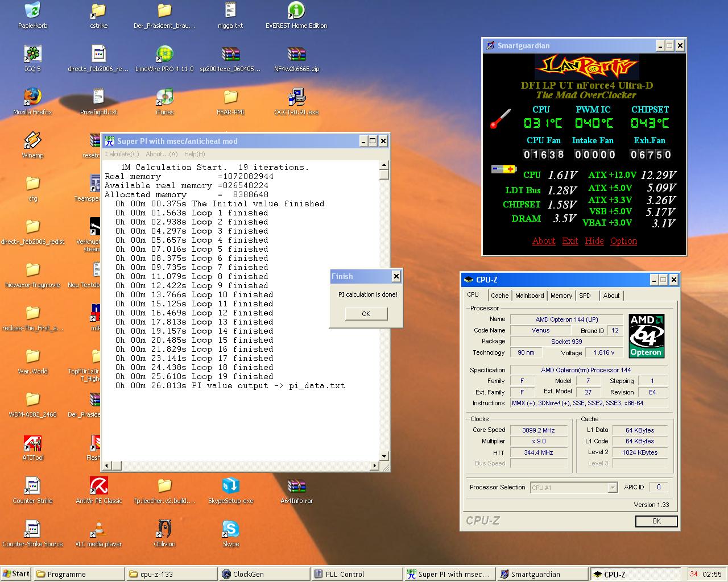The width and height of the screenshot is (728, 582).
Task: Expand the Processor Selection dropdown in CPU-Z
Action: point(612,488)
